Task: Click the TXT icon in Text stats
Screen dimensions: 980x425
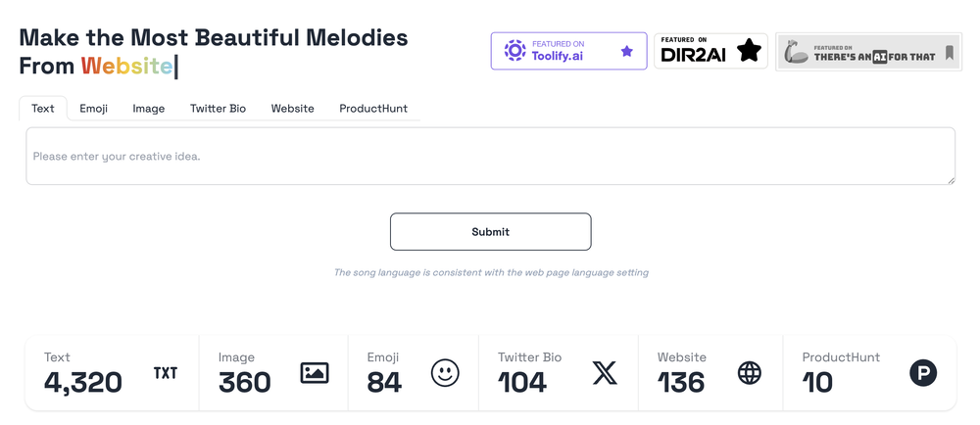Action: (166, 373)
